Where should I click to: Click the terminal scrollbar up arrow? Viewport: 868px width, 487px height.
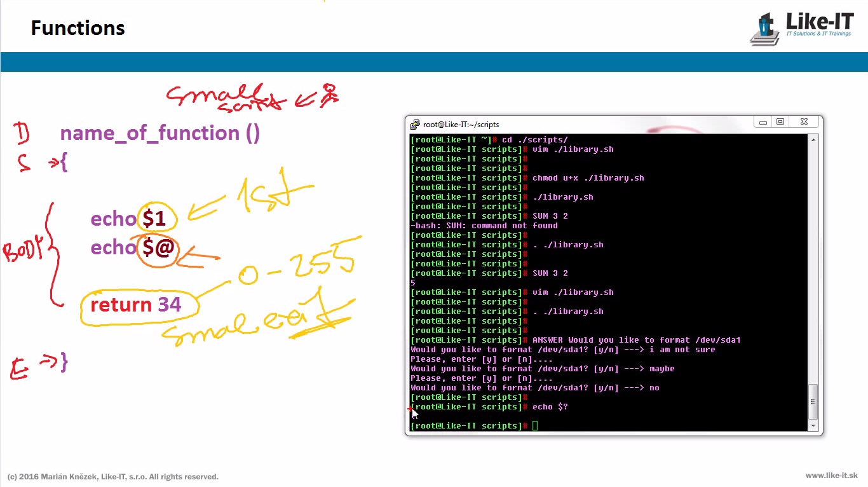coord(813,140)
